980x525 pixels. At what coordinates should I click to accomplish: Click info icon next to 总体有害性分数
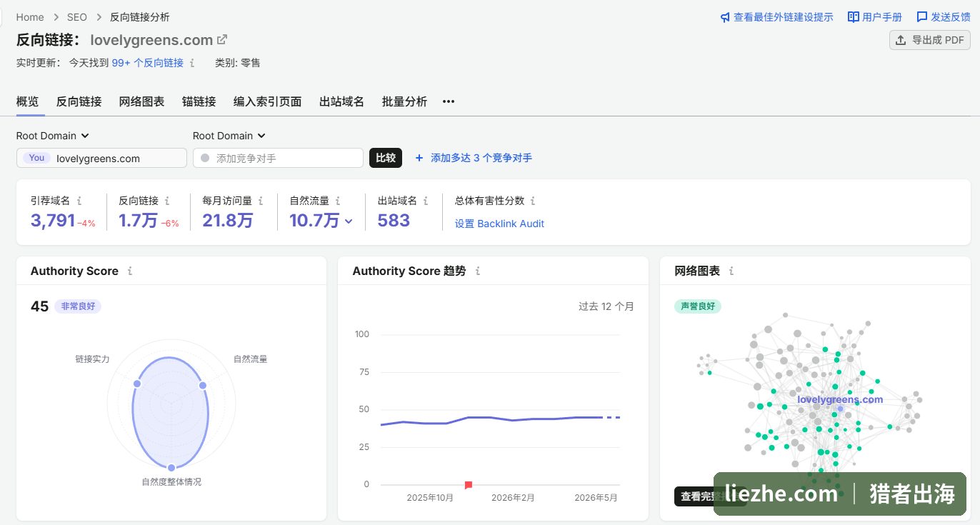coord(533,201)
